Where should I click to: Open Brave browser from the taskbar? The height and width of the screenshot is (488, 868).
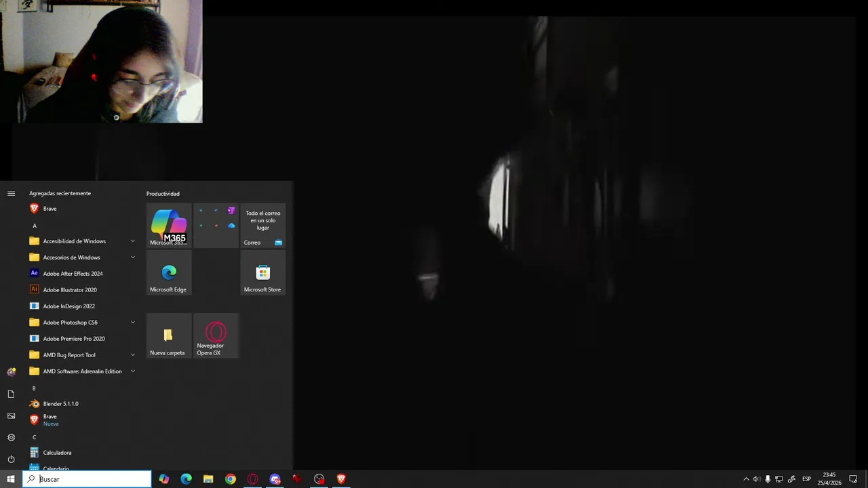pos(341,479)
